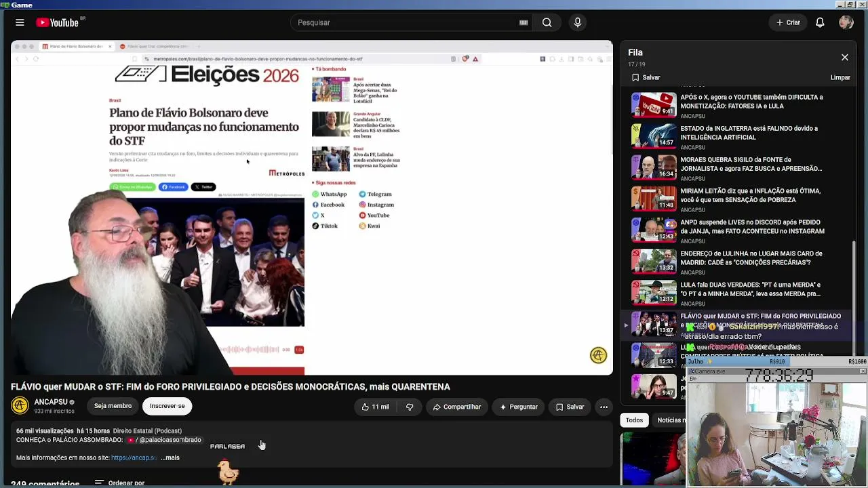Open the three-dot more actions menu
The image size is (868, 488).
(x=604, y=407)
